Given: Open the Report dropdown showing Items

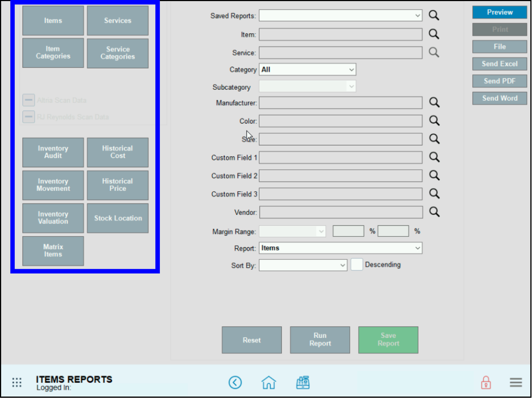Looking at the screenshot, I should point(340,248).
